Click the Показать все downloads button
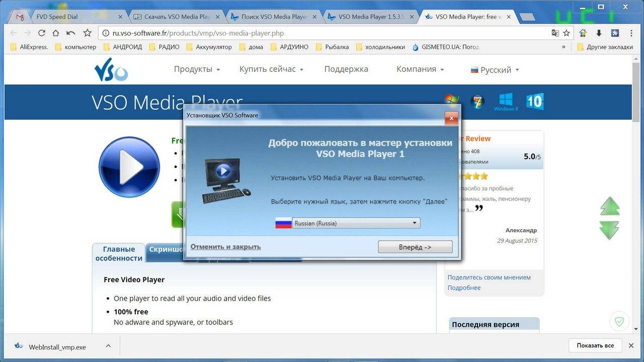 [x=595, y=346]
